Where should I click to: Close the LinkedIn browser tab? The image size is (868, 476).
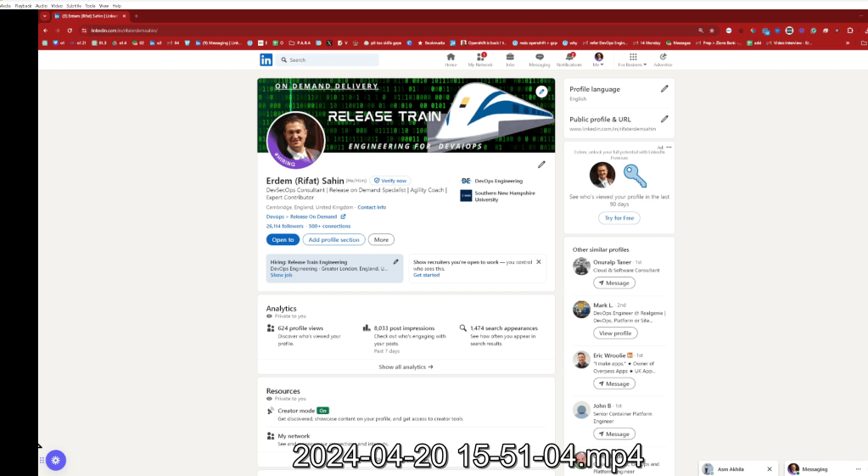point(124,16)
